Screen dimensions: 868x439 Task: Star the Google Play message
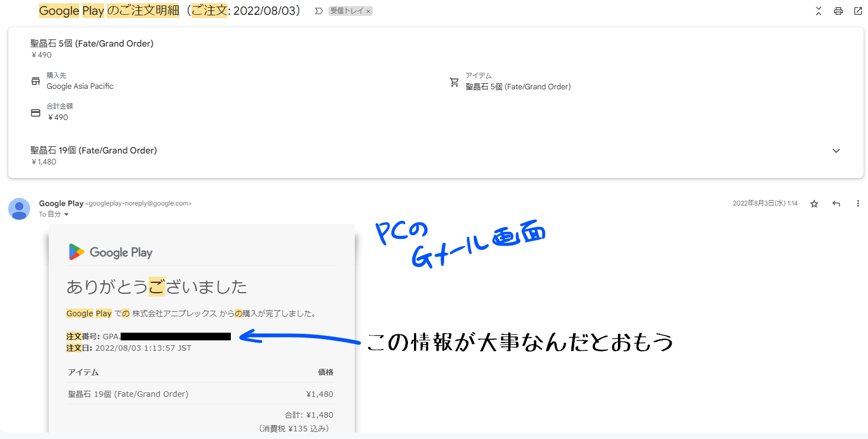[814, 204]
